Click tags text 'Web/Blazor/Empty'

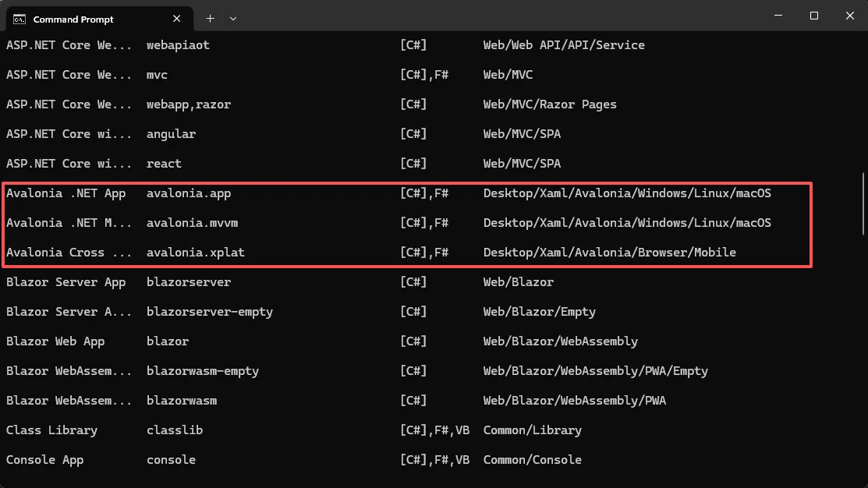click(539, 312)
